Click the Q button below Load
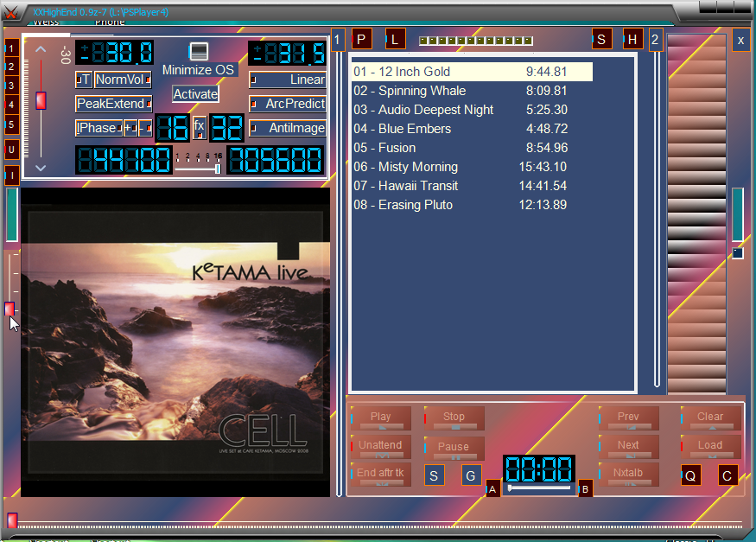Image resolution: width=756 pixels, height=542 pixels. 690,476
